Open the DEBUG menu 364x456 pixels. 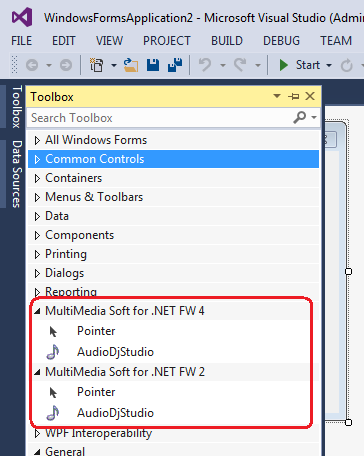click(x=281, y=41)
